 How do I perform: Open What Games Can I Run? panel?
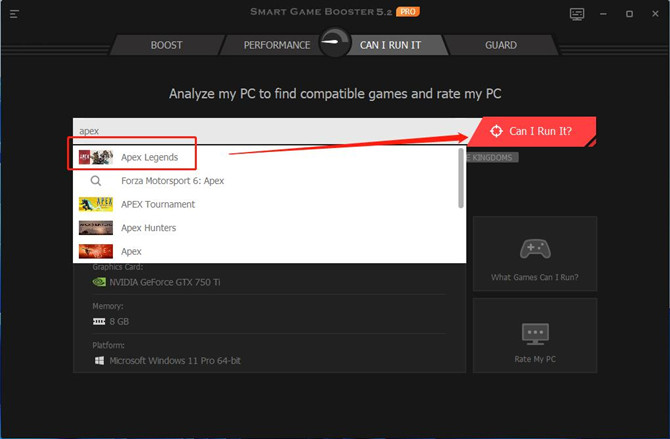pos(535,253)
